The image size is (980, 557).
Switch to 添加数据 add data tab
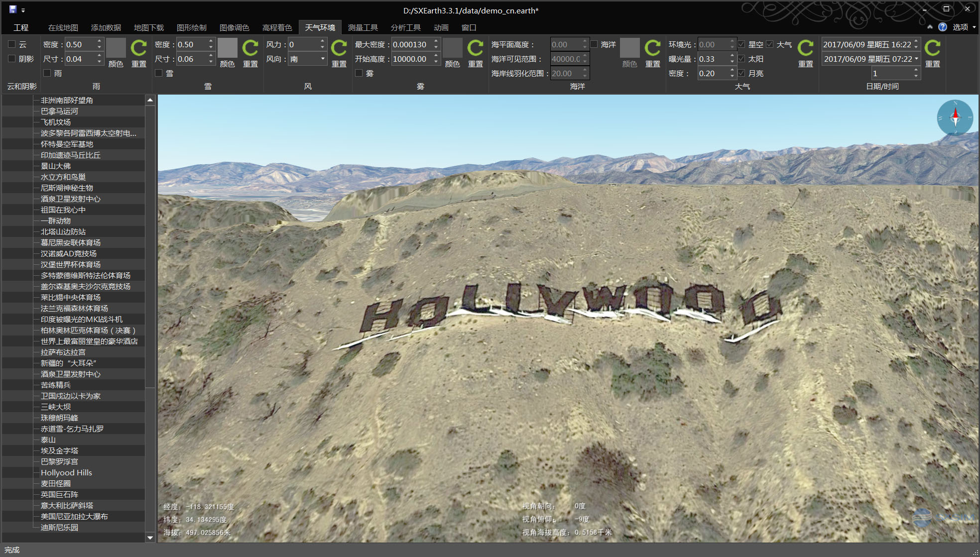point(106,27)
